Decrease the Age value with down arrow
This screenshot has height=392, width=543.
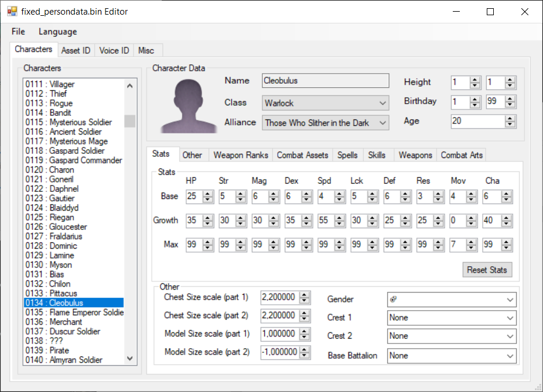pyautogui.click(x=510, y=125)
